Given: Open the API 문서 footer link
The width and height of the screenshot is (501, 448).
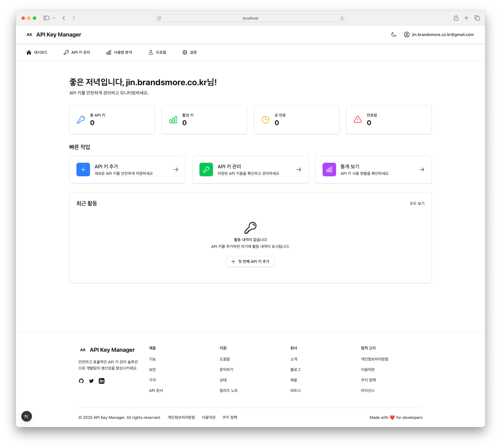Looking at the screenshot, I should [x=156, y=390].
